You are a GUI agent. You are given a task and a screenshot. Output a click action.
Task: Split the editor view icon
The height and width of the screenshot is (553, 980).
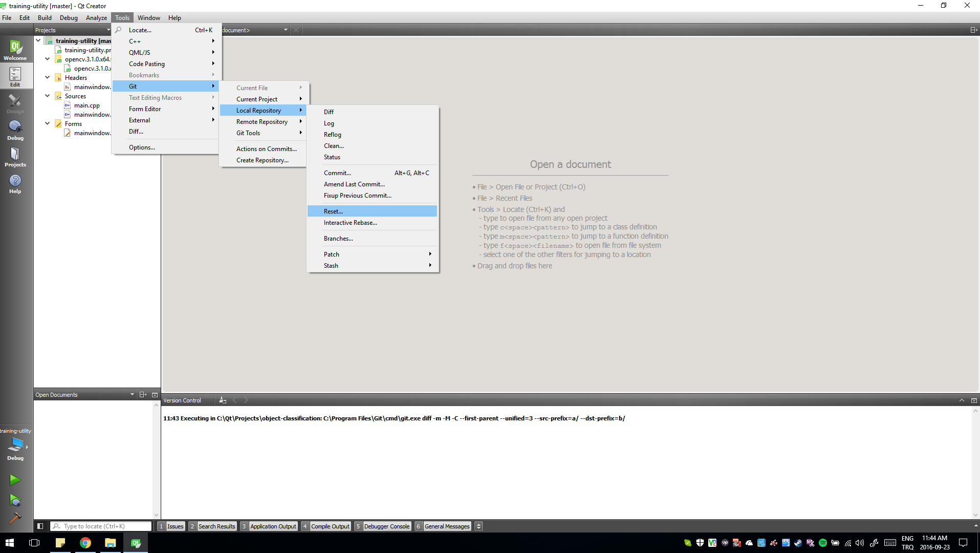coord(974,30)
